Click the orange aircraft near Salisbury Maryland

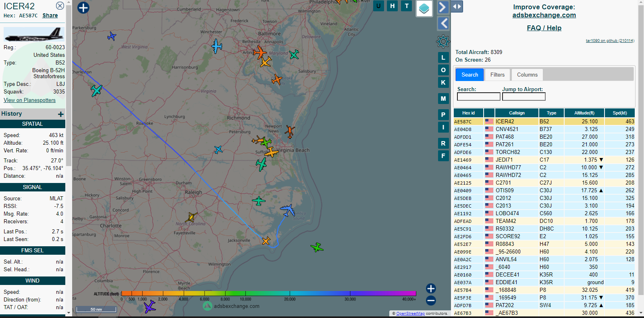click(276, 79)
